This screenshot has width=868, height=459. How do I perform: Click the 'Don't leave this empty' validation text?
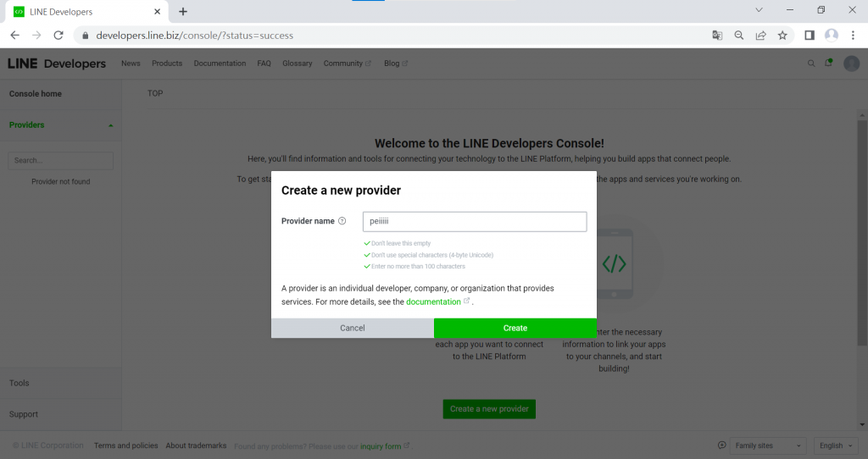(401, 243)
